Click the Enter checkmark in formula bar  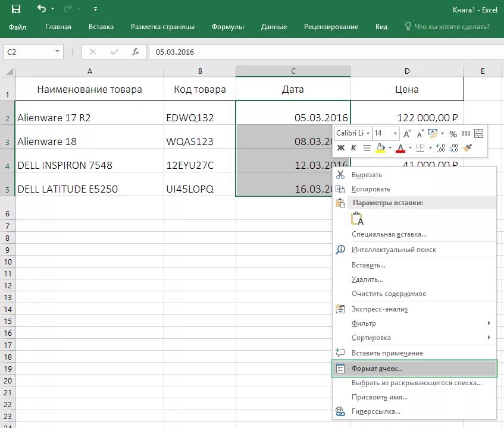114,52
